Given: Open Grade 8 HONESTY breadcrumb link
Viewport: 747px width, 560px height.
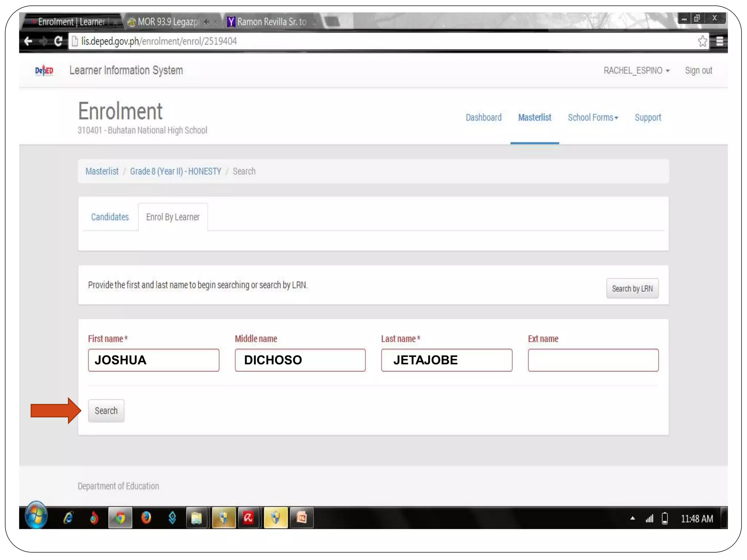Looking at the screenshot, I should pos(175,171).
